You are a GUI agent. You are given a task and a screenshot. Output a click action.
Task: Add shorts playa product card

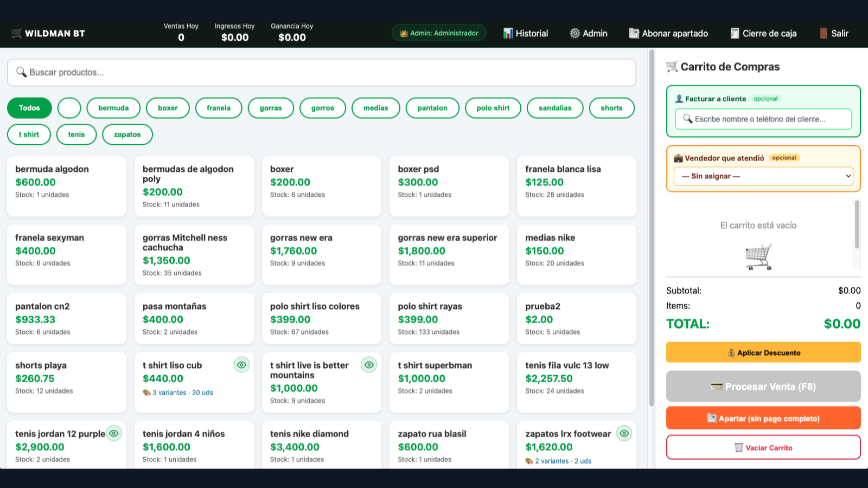pyautogui.click(x=67, y=382)
